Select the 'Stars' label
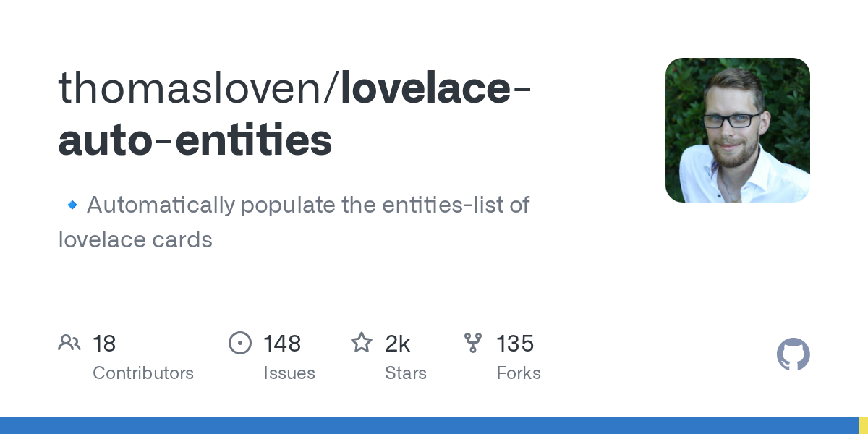 [406, 373]
